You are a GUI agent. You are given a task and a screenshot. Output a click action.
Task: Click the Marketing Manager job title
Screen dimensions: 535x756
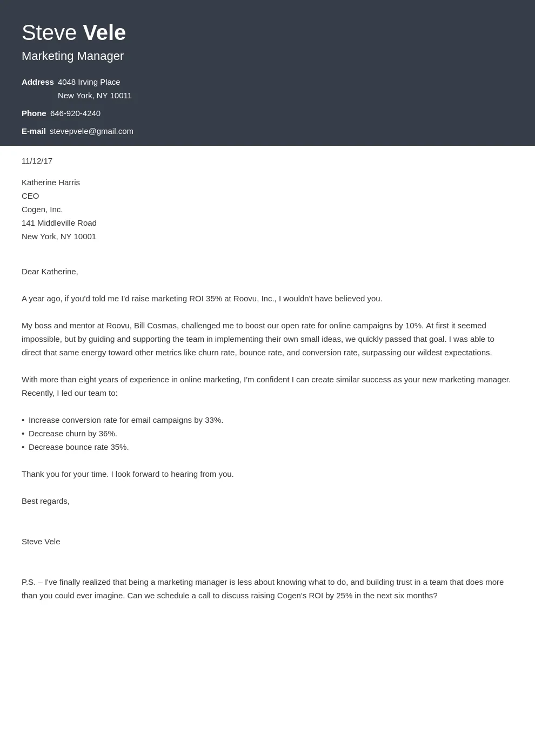[72, 56]
